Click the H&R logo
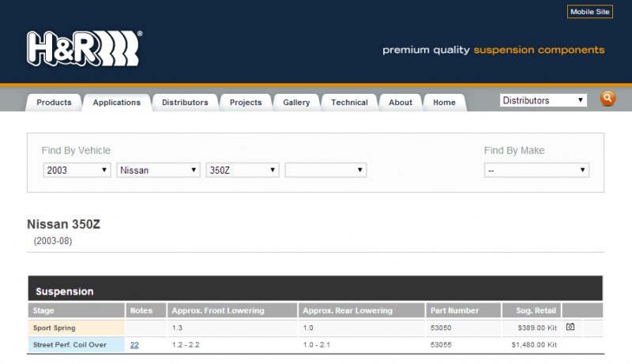 click(85, 49)
